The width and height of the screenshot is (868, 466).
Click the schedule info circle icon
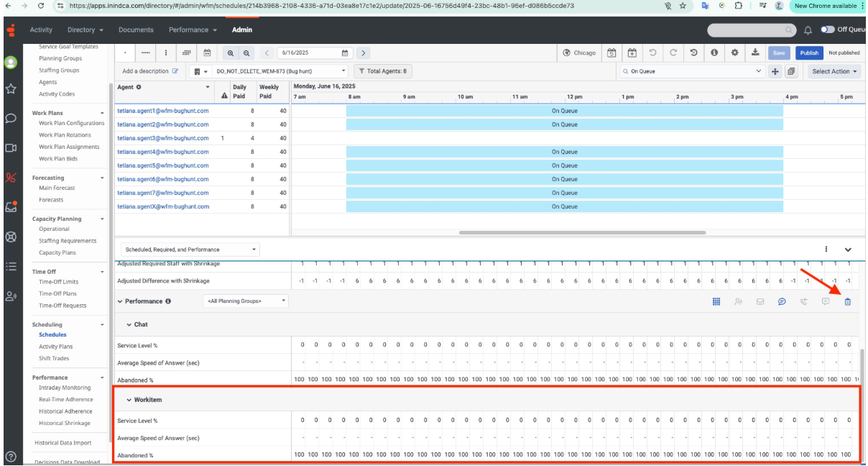[714, 53]
